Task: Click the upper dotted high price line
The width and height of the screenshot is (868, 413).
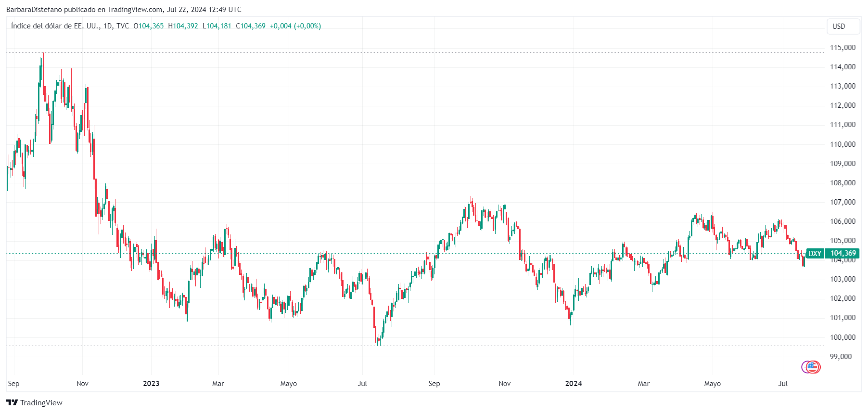Action: (415, 52)
